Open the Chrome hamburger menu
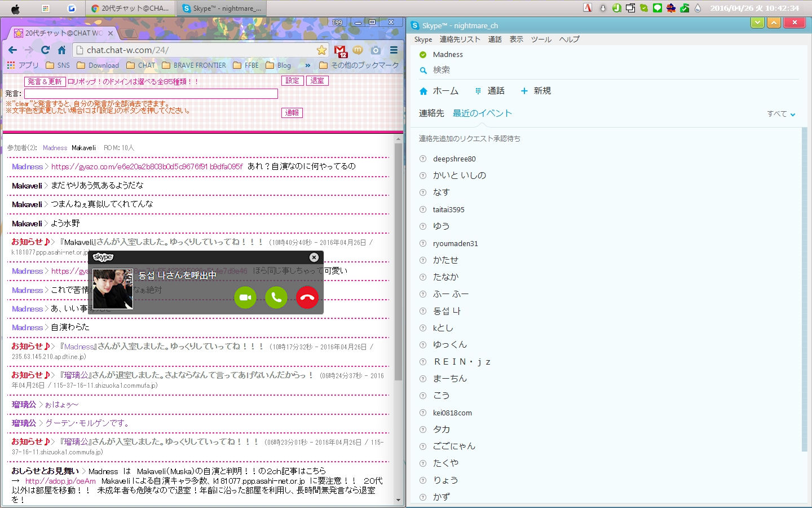This screenshot has height=508, width=812. click(x=394, y=50)
